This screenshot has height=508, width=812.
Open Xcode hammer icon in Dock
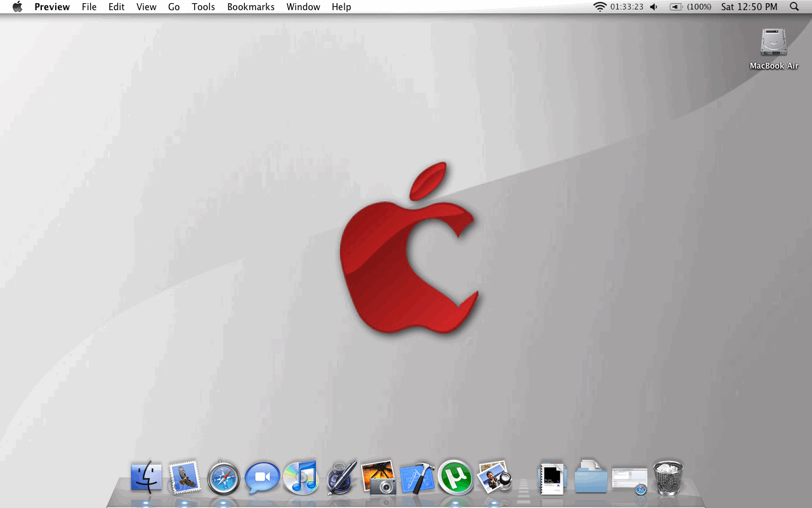[417, 478]
